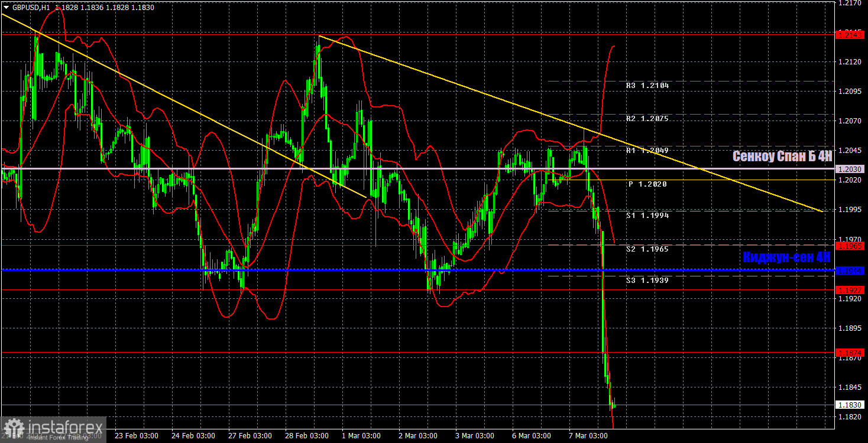
Task: Click the P 1.2020 pivot label
Action: [x=647, y=184]
